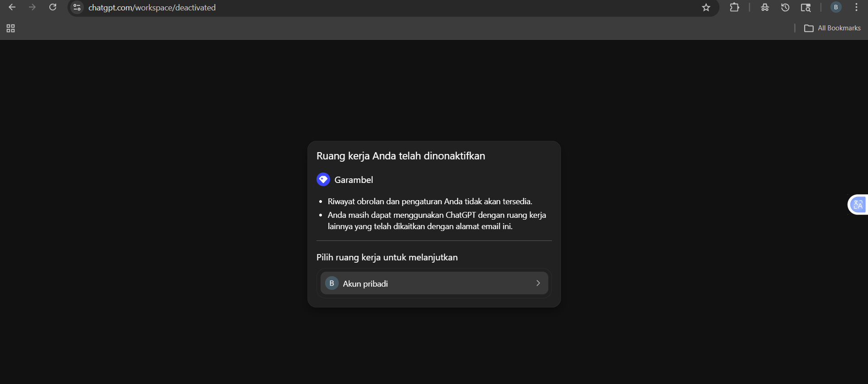Bookmark this page with the star icon

point(706,8)
